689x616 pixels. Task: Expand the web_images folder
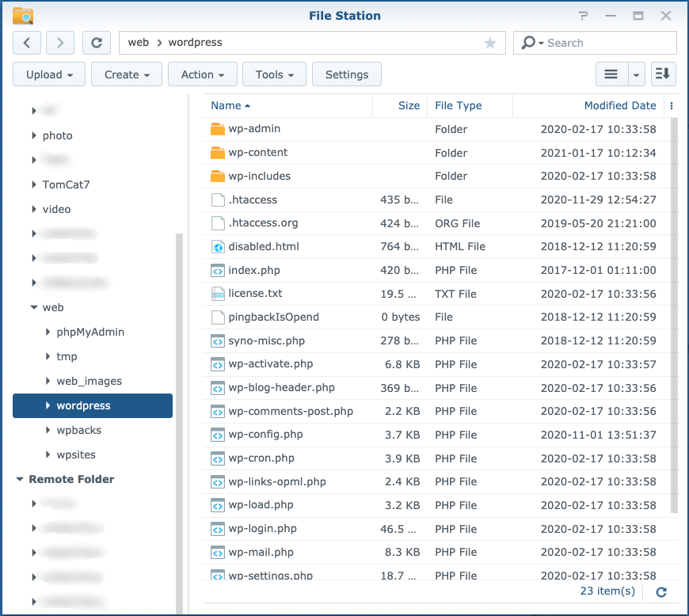click(x=48, y=381)
